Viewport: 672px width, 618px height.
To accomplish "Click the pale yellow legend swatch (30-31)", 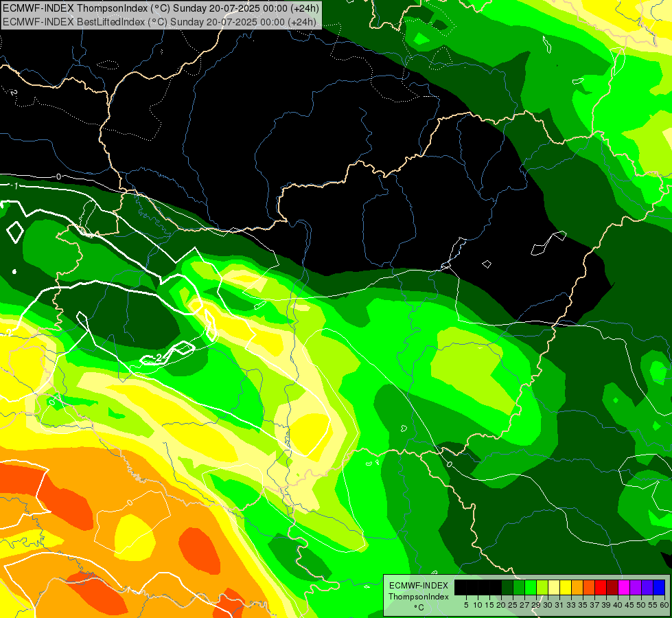I will (x=554, y=587).
